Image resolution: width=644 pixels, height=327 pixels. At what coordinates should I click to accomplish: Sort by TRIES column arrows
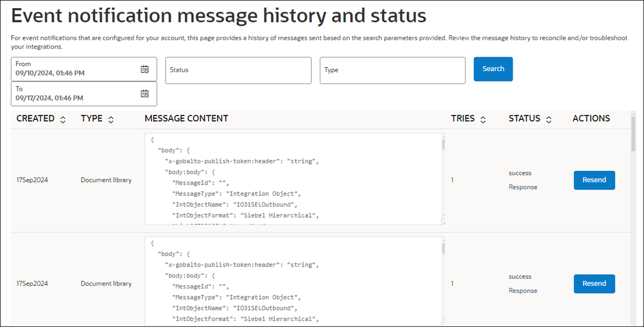point(483,119)
